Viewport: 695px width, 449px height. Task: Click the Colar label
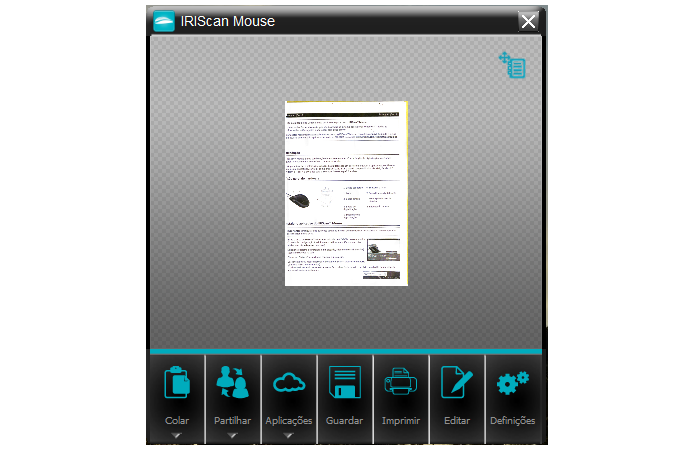[177, 421]
